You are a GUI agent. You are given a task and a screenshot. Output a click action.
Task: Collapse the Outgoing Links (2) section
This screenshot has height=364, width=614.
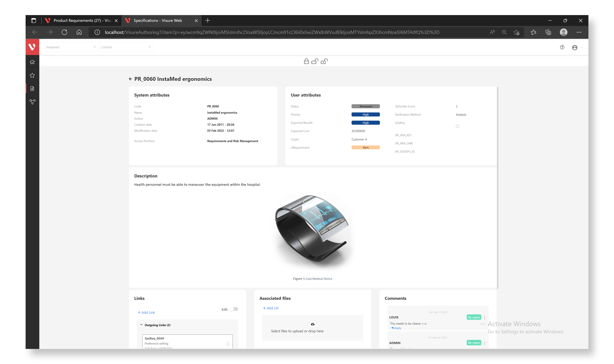point(141,325)
